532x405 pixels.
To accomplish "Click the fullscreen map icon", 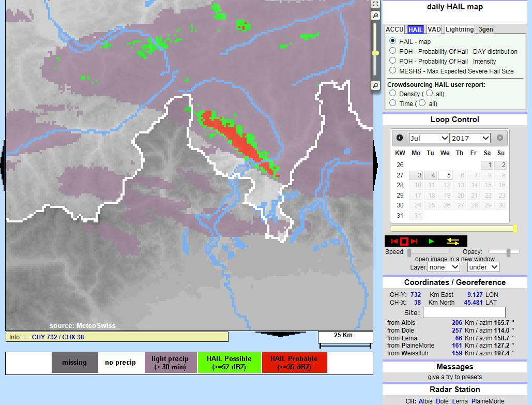I will [x=376, y=4].
